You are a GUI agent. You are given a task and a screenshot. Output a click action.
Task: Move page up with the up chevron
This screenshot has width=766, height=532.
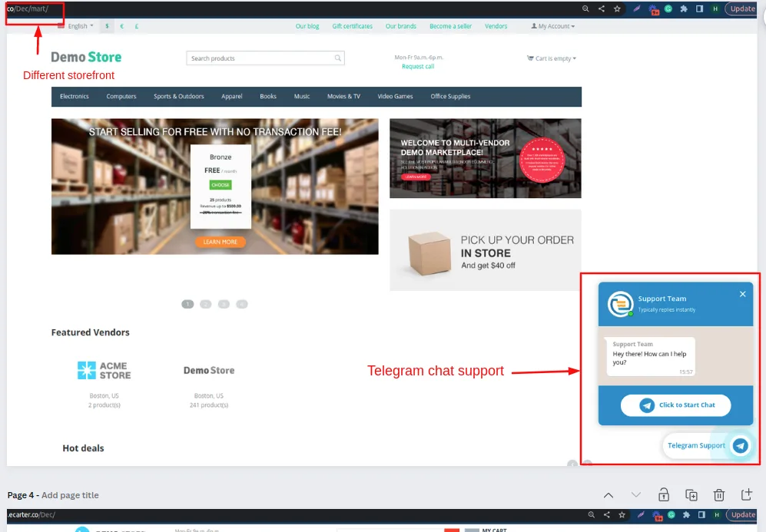(x=608, y=495)
